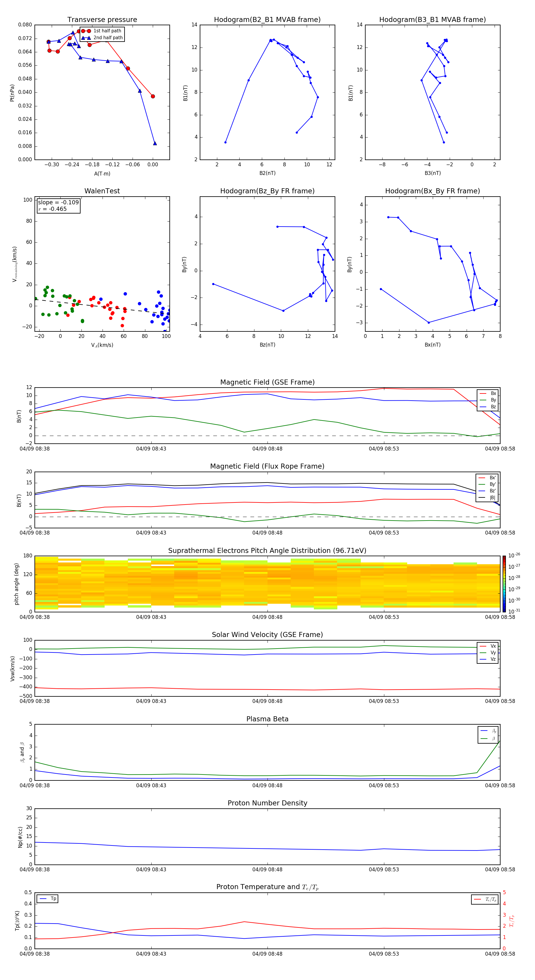Click the 'Bz(nT)' x-axis label
Viewport: 535px width, 980px height.
click(267, 345)
